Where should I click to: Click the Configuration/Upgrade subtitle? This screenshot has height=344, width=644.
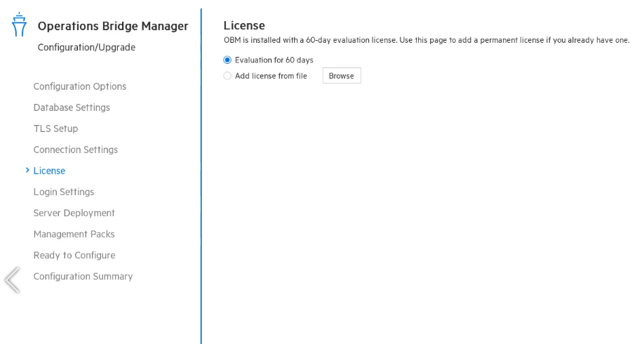tap(86, 47)
